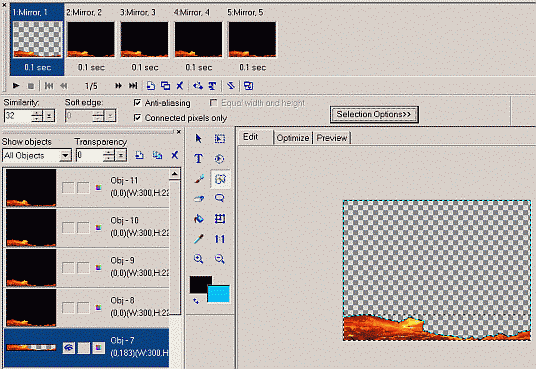Choose the Lasso selection tool
The width and height of the screenshot is (536, 369).
[x=219, y=198]
